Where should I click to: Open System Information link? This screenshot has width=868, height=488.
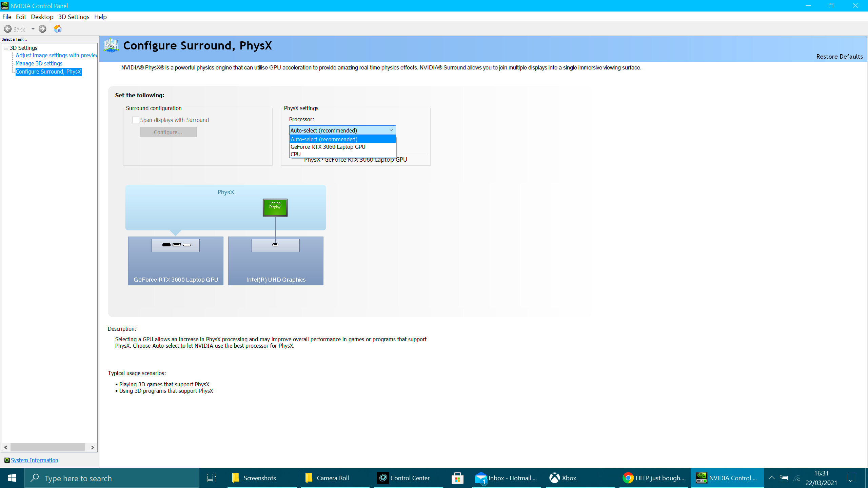pyautogui.click(x=35, y=460)
